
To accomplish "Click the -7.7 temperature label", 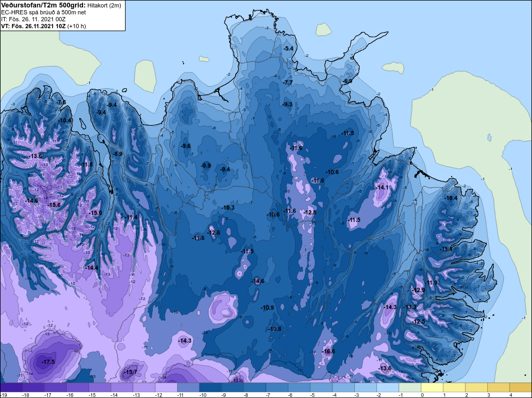I will coord(288,82).
